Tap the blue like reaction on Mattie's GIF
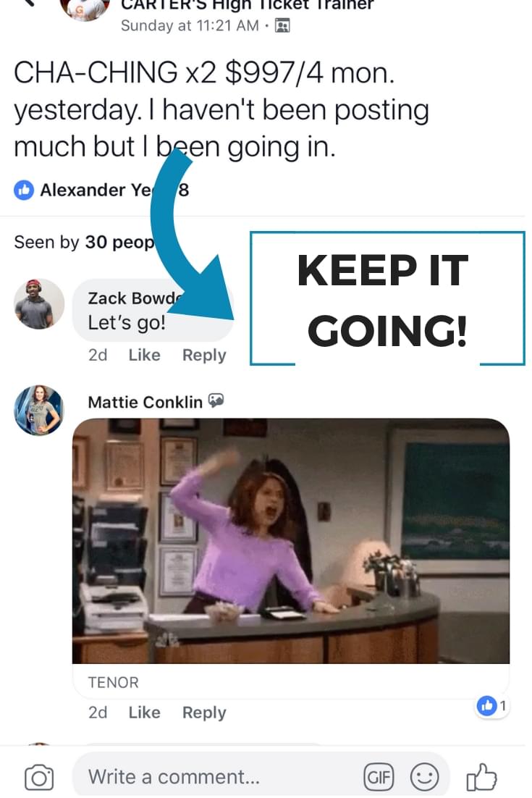 [x=486, y=706]
